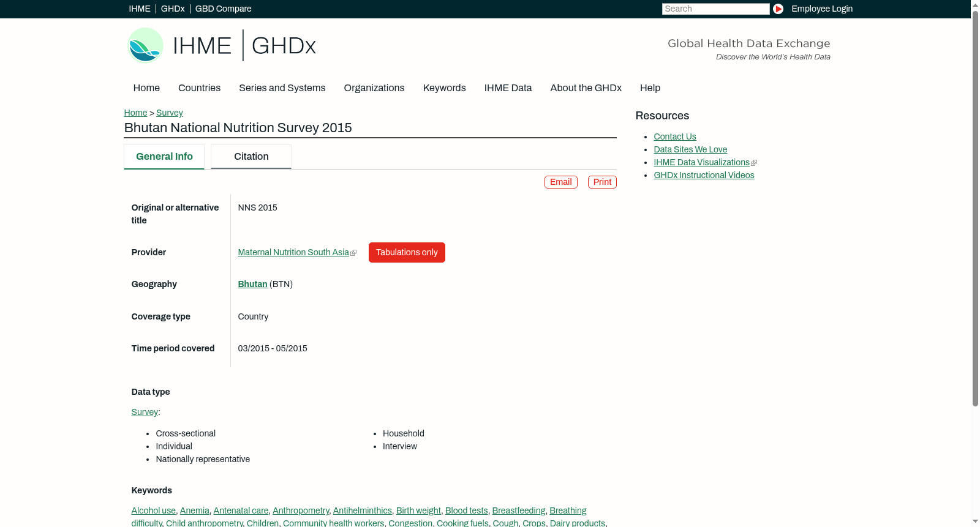Viewport: 980px width, 527px height.
Task: Click the IHME leaf logo icon
Action: tap(146, 45)
